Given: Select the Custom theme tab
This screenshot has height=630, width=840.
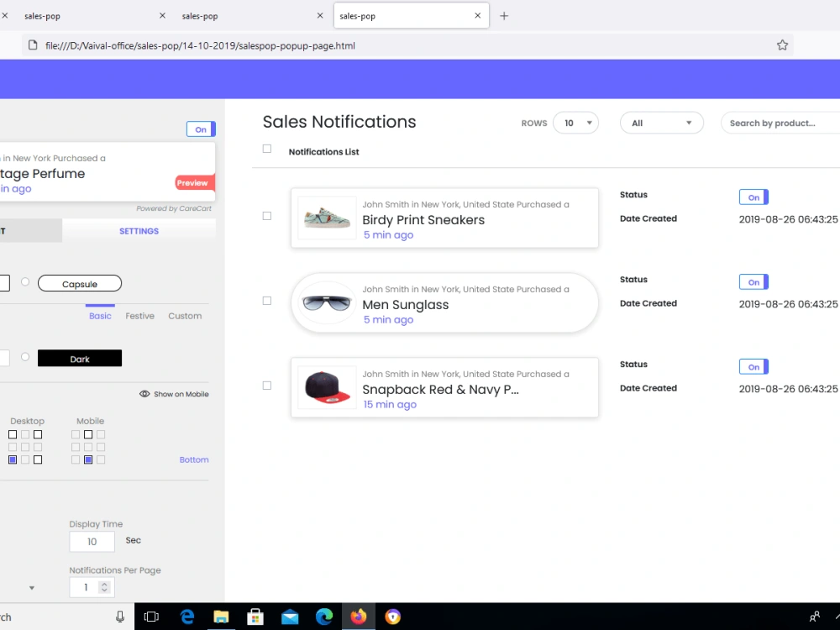Looking at the screenshot, I should click(x=185, y=316).
